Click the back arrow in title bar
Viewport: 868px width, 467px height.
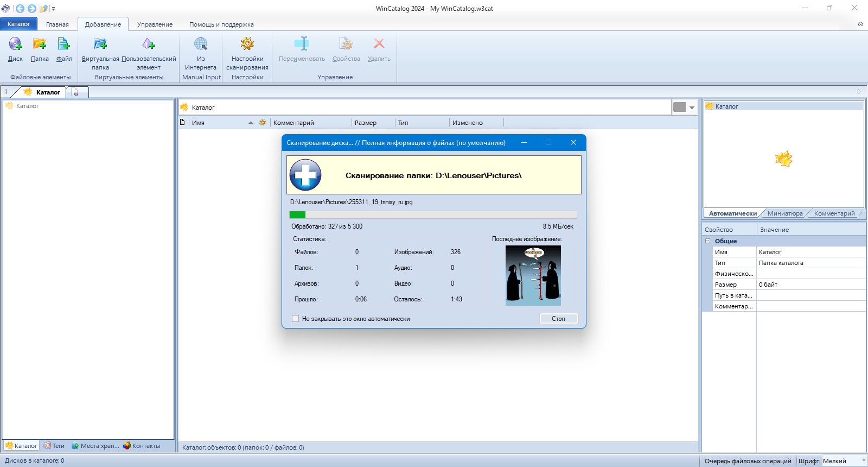(x=20, y=9)
